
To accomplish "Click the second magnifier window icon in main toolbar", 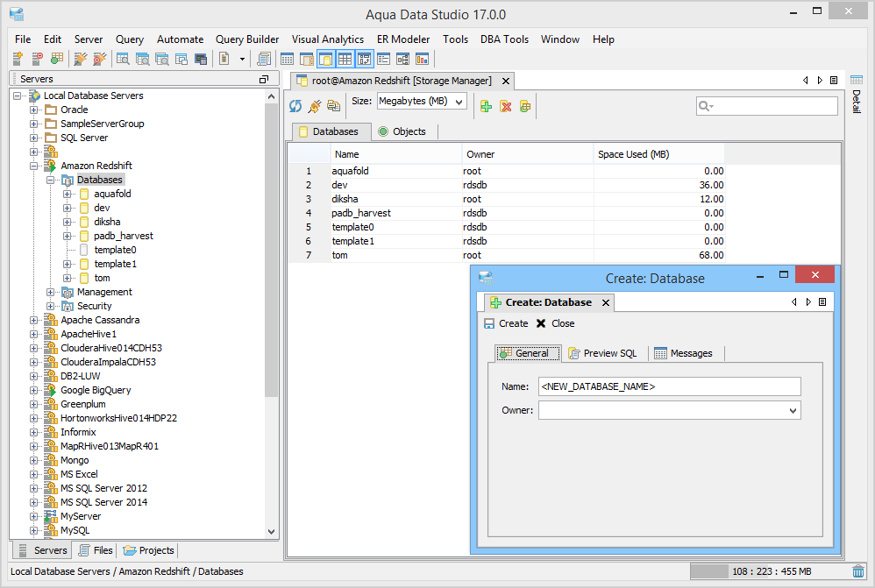I will [142, 59].
